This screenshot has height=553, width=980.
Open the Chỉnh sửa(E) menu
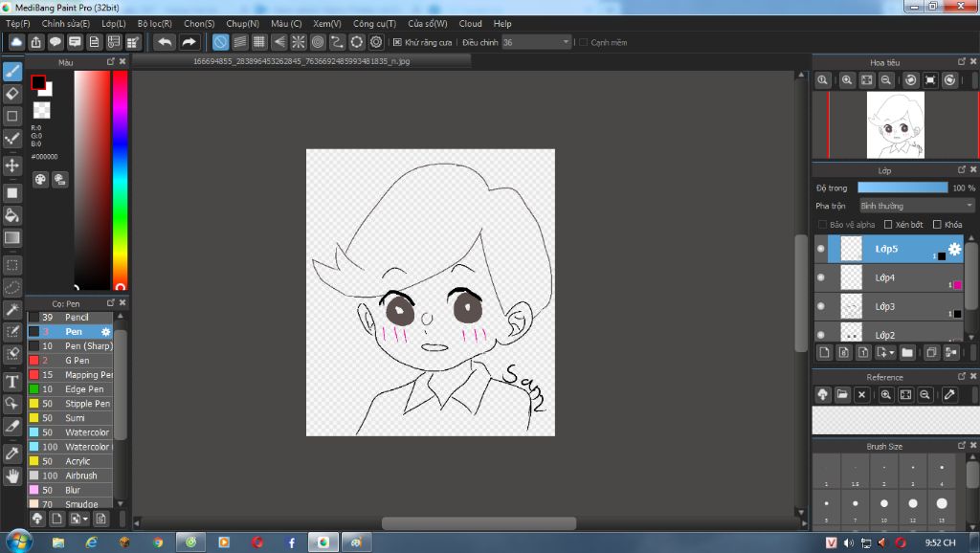pos(66,24)
